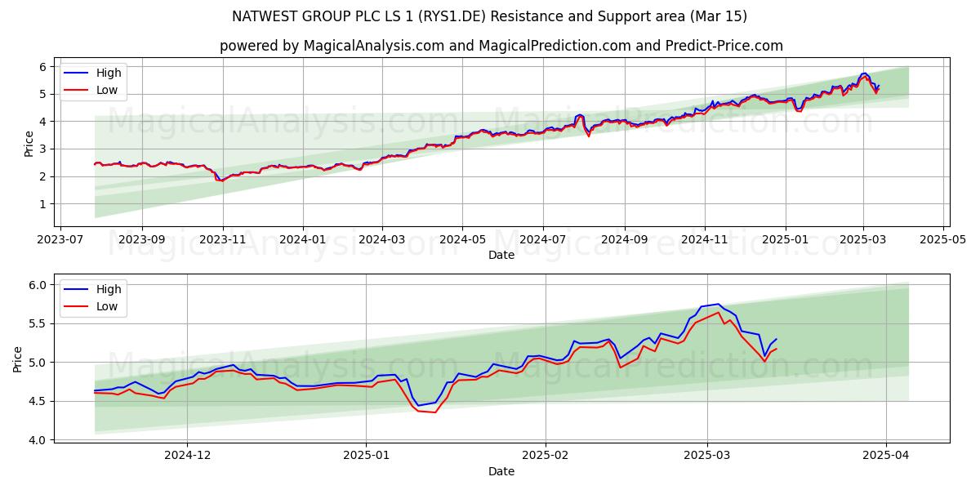Click the '2023-11' x-axis label
Screen dimensions: 980x490
pos(222,241)
